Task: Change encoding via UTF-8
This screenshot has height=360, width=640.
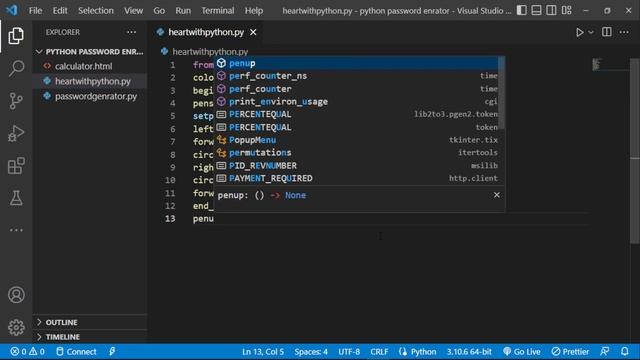Action: [349, 352]
